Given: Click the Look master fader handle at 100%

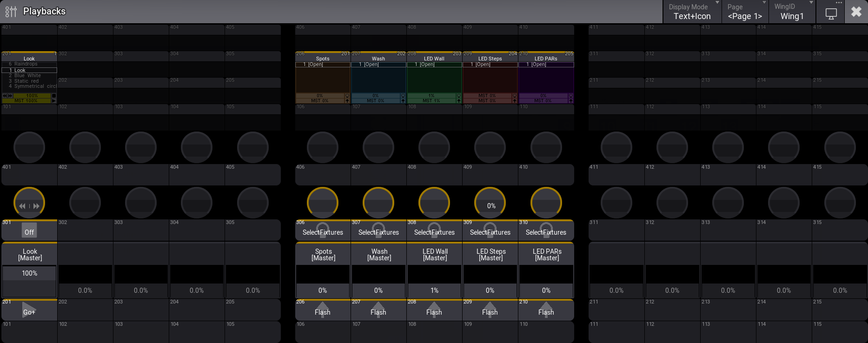Looking at the screenshot, I should point(29,273).
